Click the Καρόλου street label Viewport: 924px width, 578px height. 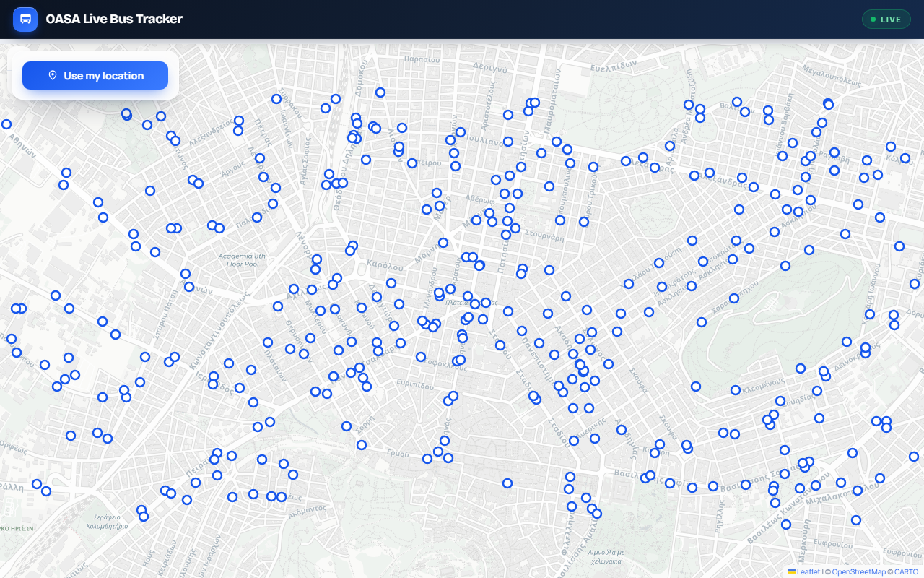pyautogui.click(x=384, y=264)
